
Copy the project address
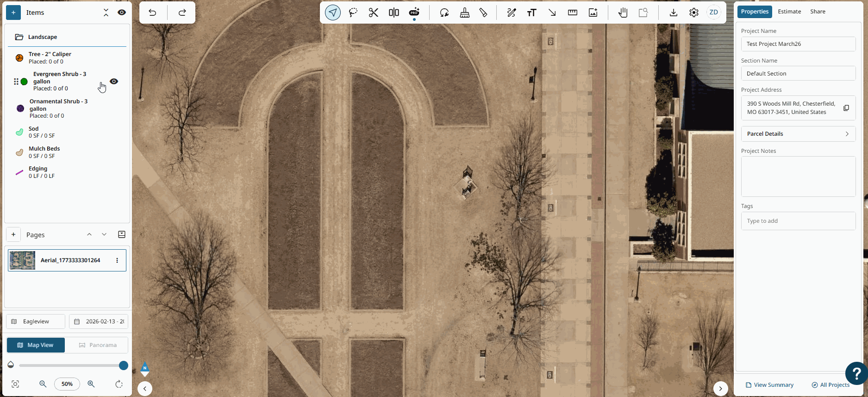(x=846, y=108)
